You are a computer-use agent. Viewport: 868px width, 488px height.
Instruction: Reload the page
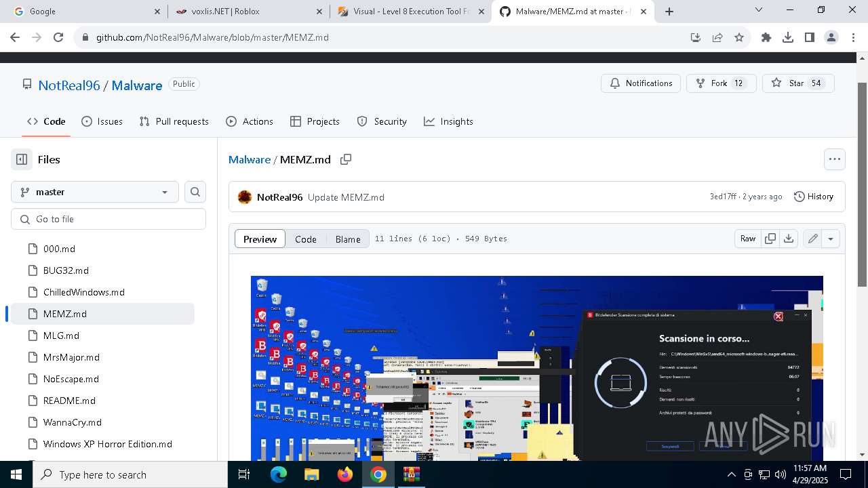pyautogui.click(x=58, y=37)
